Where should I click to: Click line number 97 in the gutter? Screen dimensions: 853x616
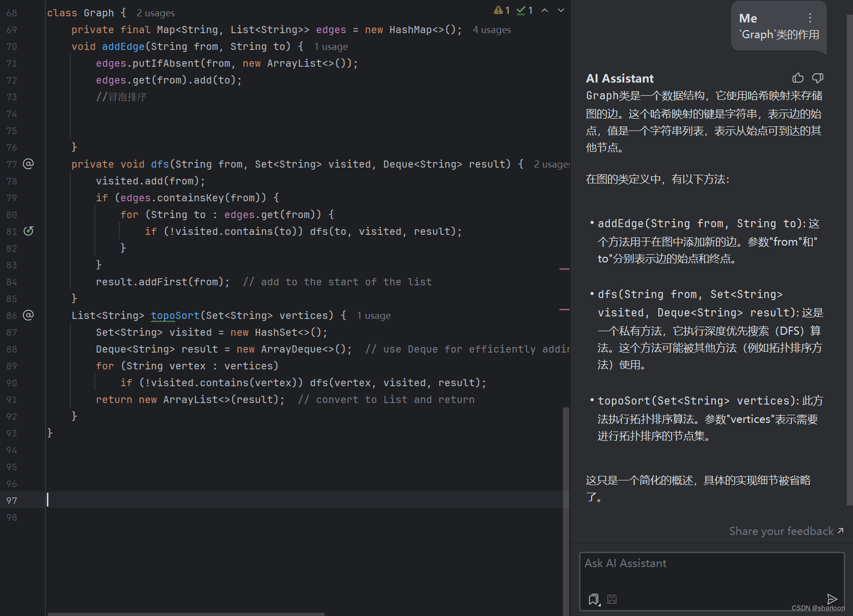click(12, 500)
